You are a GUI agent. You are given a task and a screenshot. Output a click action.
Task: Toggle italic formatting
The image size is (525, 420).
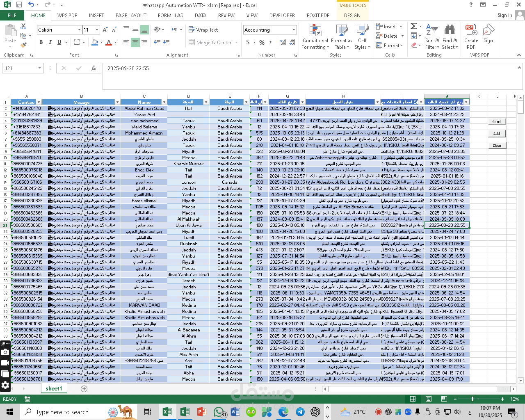(x=49, y=42)
